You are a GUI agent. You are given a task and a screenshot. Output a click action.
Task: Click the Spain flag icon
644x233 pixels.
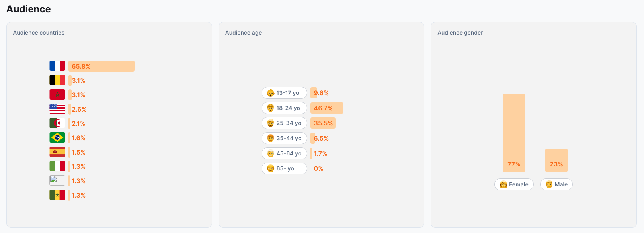pos(57,152)
